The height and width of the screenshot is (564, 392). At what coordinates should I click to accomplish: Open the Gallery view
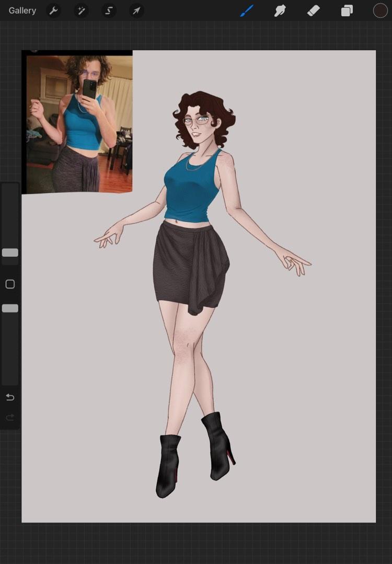click(22, 11)
